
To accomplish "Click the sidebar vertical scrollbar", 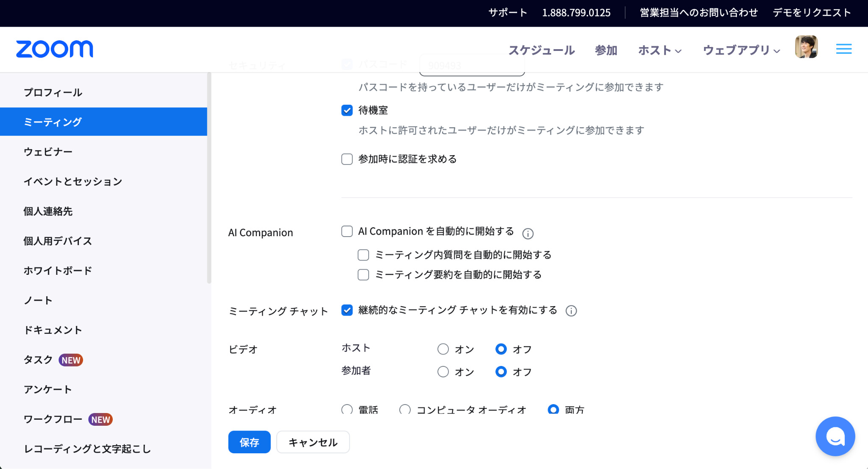I will pyautogui.click(x=209, y=178).
